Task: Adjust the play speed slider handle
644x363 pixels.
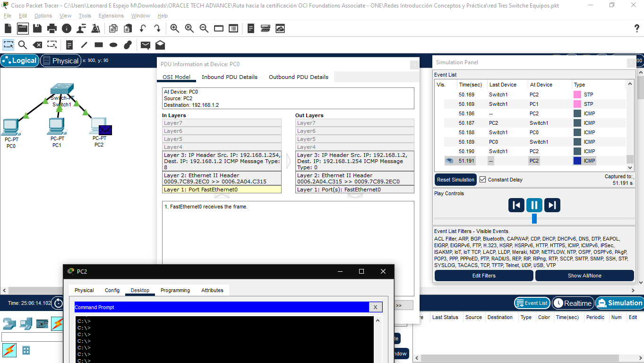Action: coord(534,218)
